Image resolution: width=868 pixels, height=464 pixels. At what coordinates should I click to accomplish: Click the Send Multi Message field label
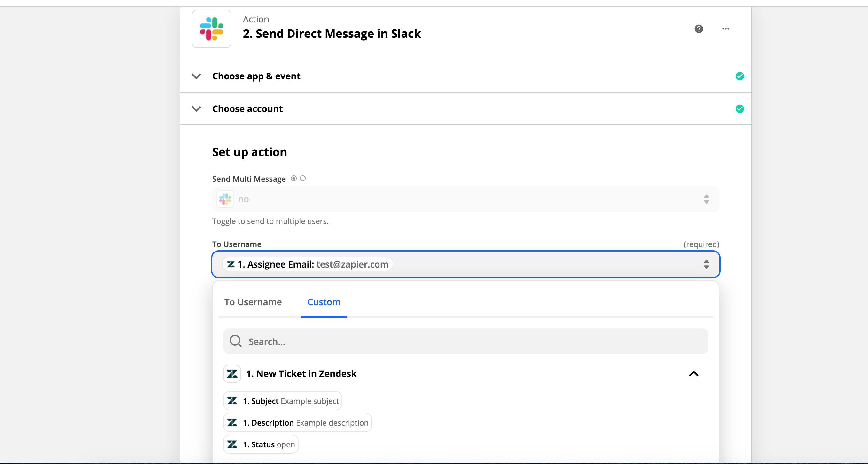pos(249,179)
